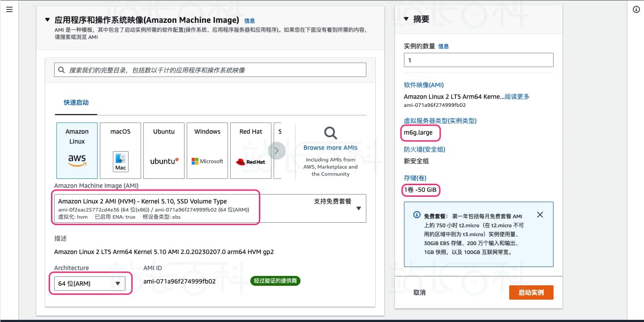Dismiss the free tier notice
The width and height of the screenshot is (644, 322).
[x=540, y=215]
